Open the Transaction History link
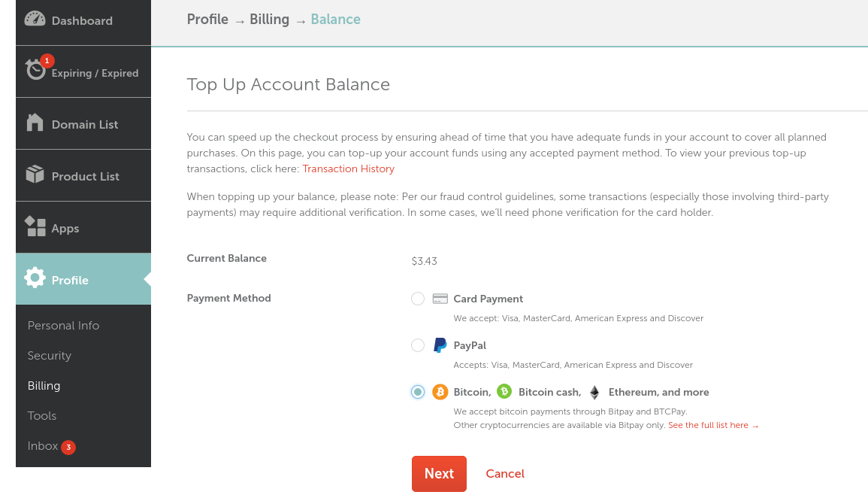 [x=348, y=169]
